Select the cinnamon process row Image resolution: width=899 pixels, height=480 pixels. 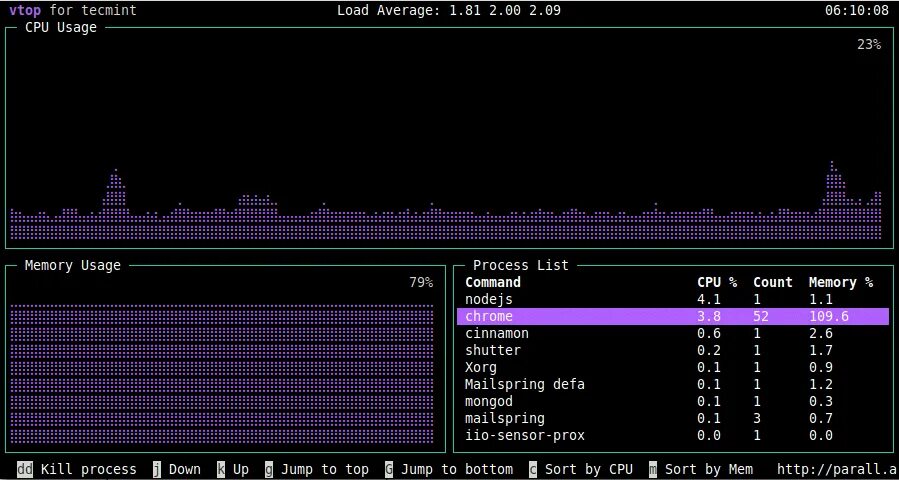coord(673,333)
